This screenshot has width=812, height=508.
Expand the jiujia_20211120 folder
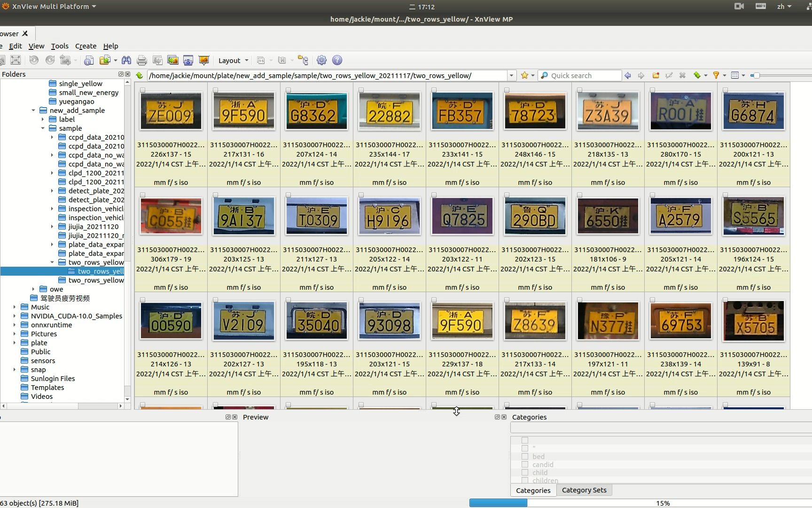(52, 227)
